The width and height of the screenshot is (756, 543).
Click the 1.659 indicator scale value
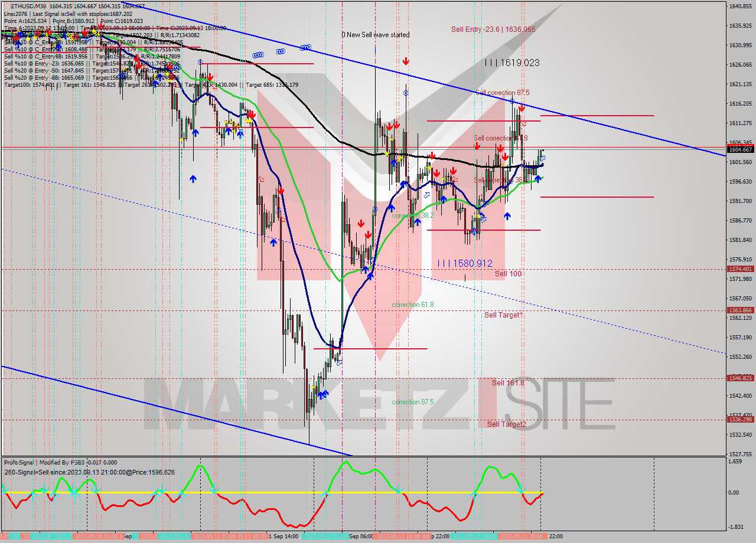coord(736,462)
